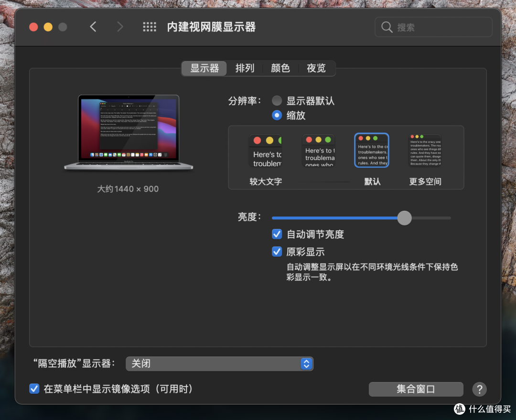
Task: Focus the 搜索 search field
Action: tap(433, 27)
